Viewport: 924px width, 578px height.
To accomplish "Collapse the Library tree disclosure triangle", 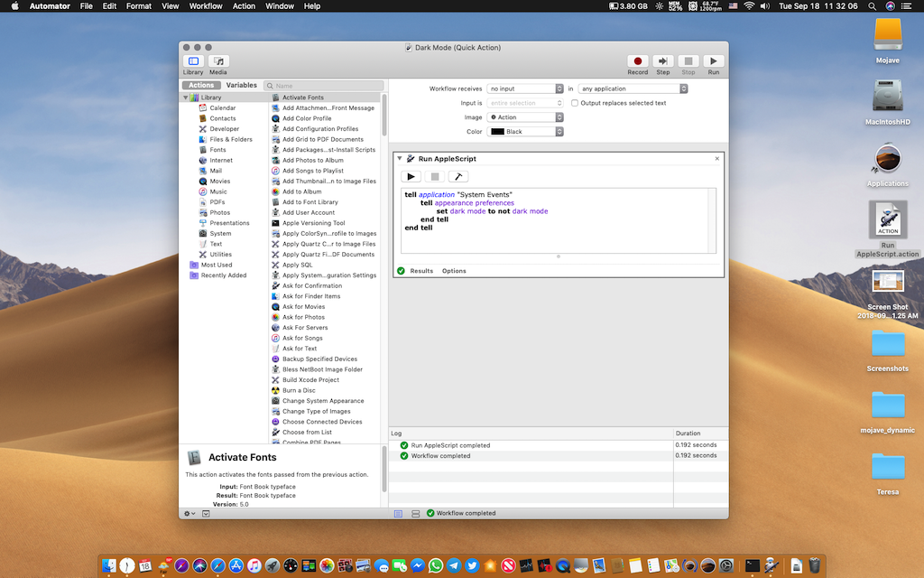I will [x=186, y=98].
